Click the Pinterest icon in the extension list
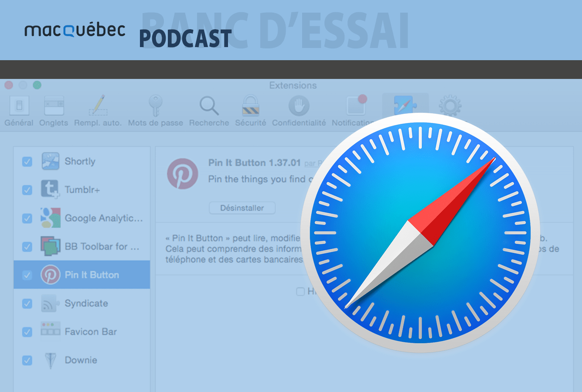 pos(50,275)
